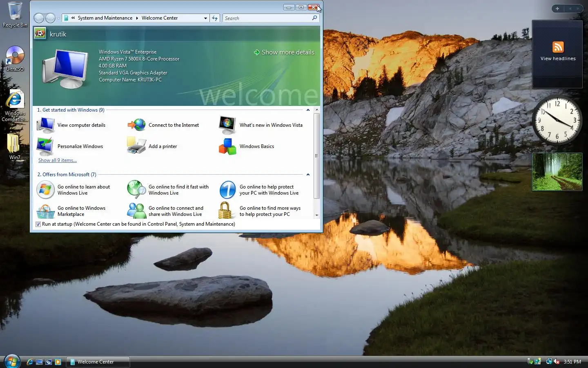Open Add a printer item
Viewport: 588px width, 368px height.
click(x=152, y=146)
